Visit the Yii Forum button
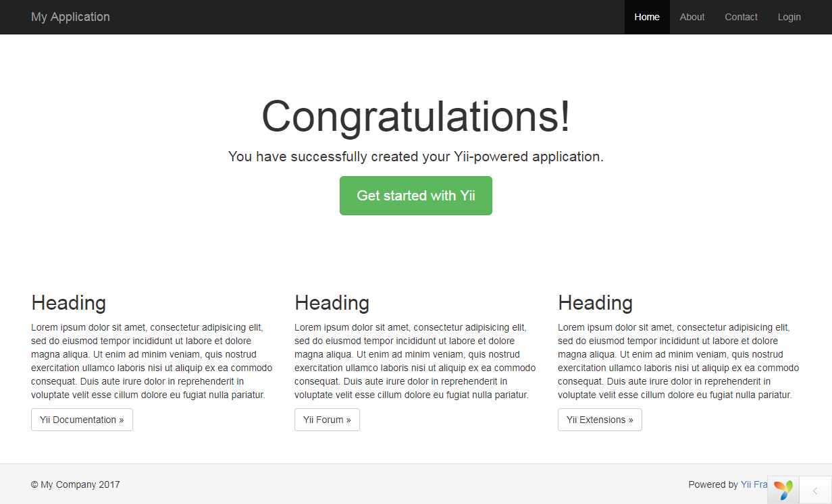The width and height of the screenshot is (832, 504). [x=327, y=420]
